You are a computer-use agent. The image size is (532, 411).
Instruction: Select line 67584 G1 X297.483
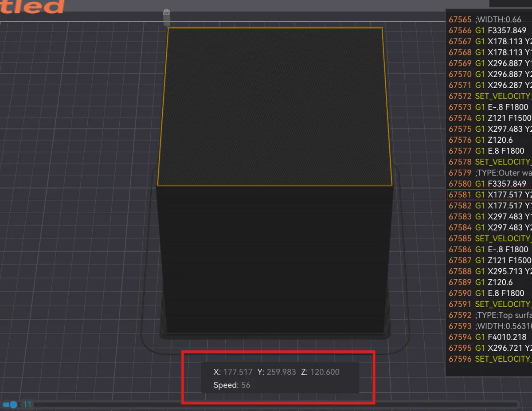tap(489, 227)
